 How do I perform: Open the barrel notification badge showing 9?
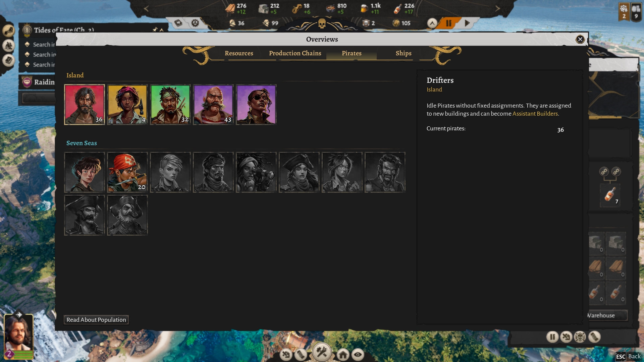(636, 12)
